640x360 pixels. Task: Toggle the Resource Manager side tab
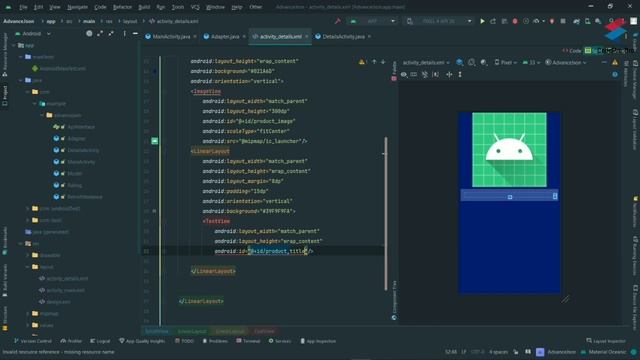click(x=4, y=55)
